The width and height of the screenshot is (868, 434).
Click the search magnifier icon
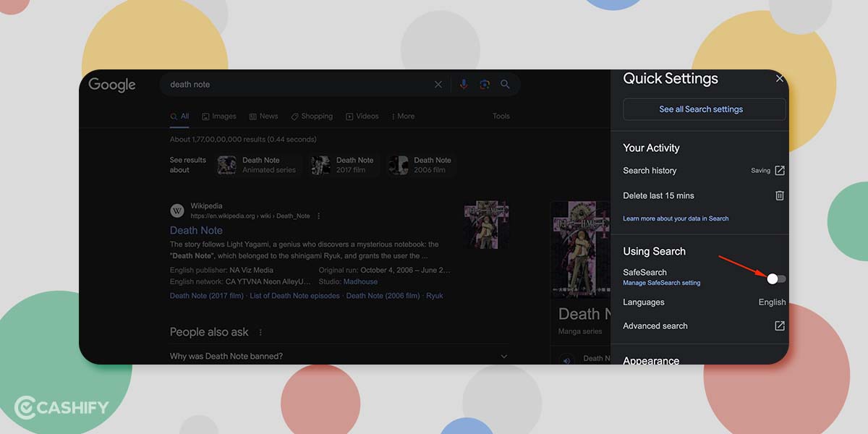[x=505, y=84]
